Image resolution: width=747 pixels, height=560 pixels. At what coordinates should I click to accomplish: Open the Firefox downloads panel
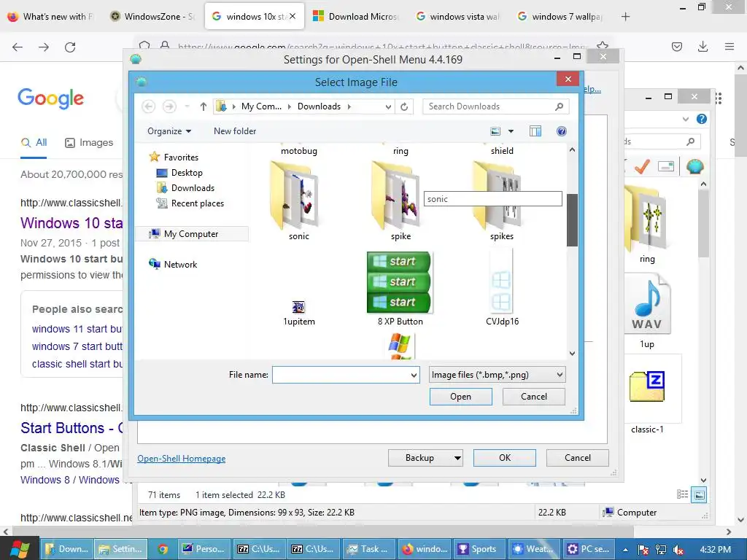coord(703,47)
